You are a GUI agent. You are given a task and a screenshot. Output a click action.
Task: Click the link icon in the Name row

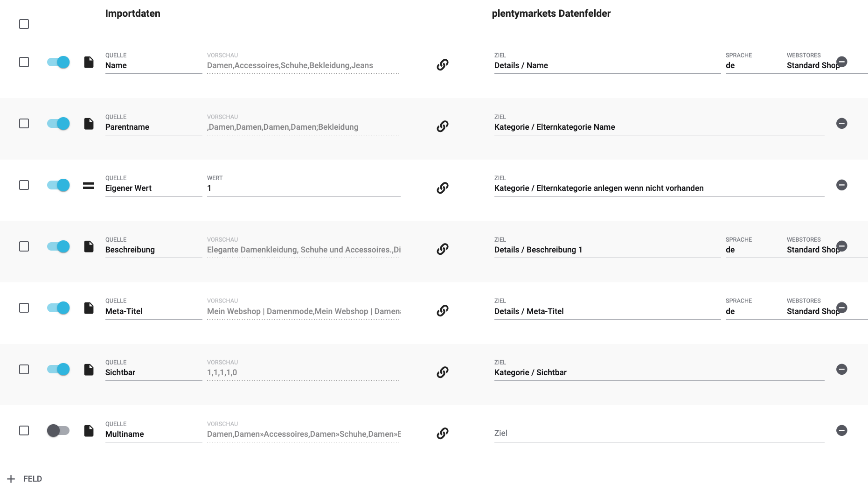442,65
